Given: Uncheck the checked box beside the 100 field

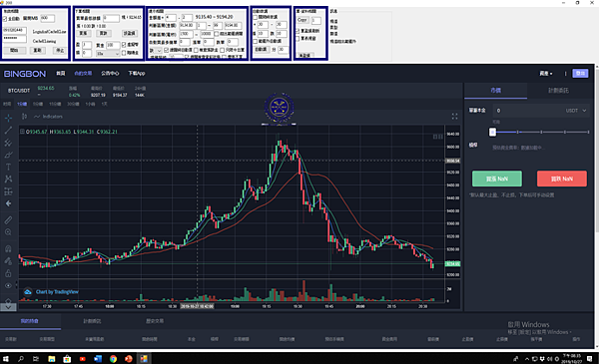Looking at the screenshot, I should click(x=124, y=45).
